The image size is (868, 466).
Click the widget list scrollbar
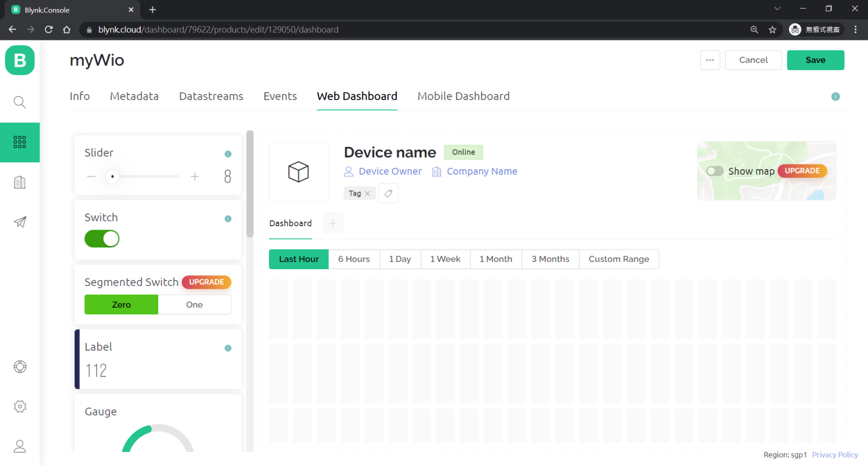(250, 184)
